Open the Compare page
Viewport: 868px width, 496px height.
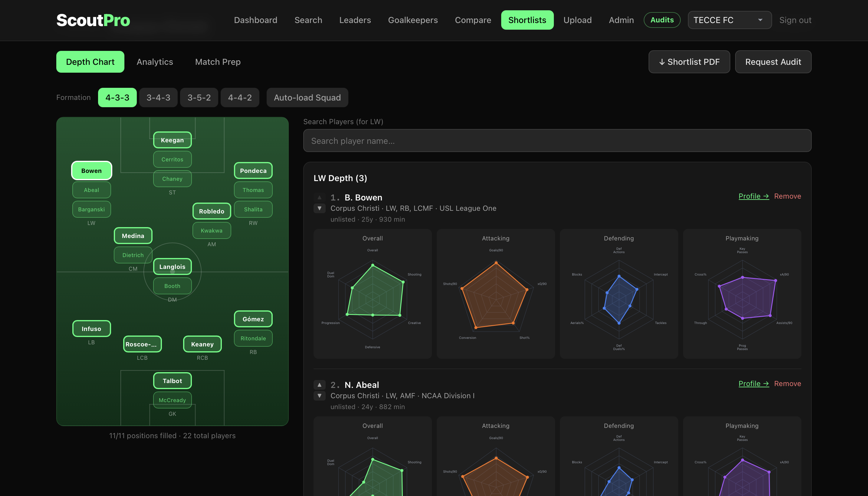[473, 20]
